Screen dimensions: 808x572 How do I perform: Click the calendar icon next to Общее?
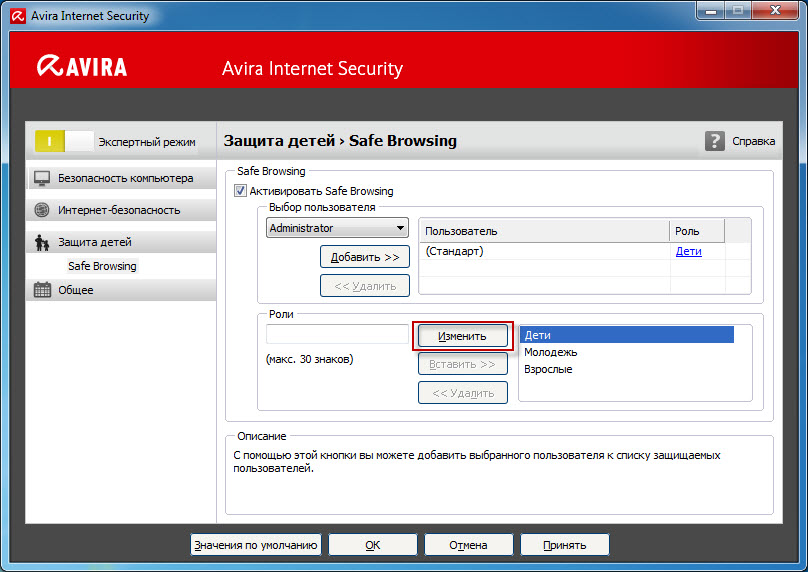tap(42, 290)
